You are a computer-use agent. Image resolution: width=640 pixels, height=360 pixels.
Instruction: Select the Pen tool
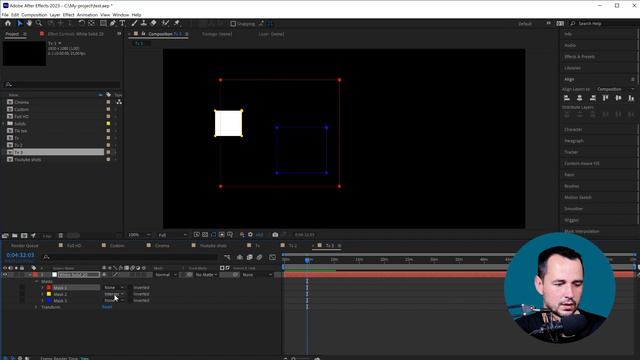(113, 24)
